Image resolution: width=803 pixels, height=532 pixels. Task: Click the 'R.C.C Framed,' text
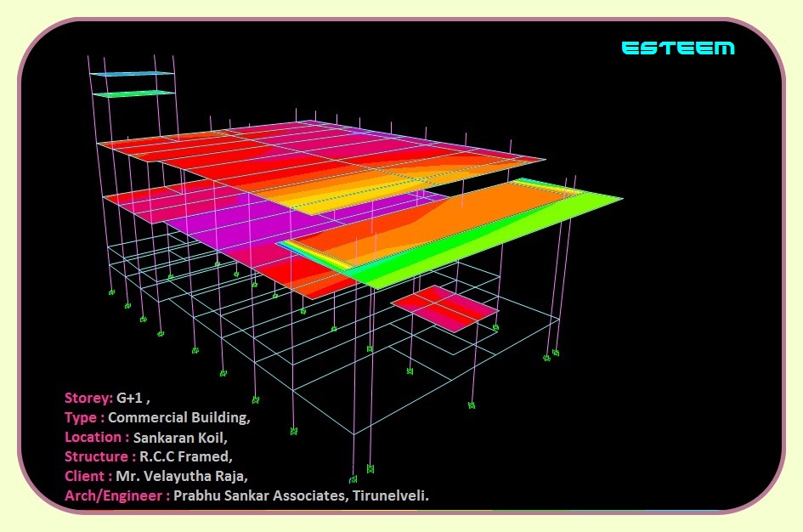click(x=186, y=456)
